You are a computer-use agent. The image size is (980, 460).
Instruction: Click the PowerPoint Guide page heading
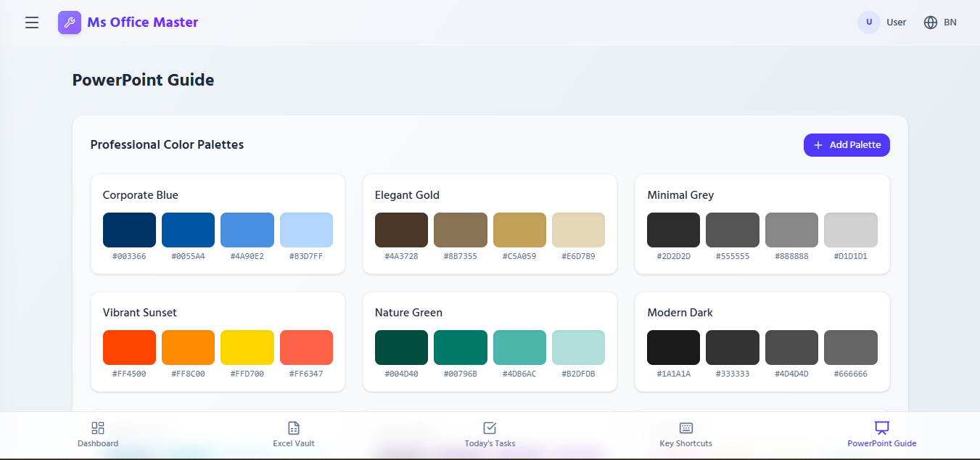coord(143,80)
